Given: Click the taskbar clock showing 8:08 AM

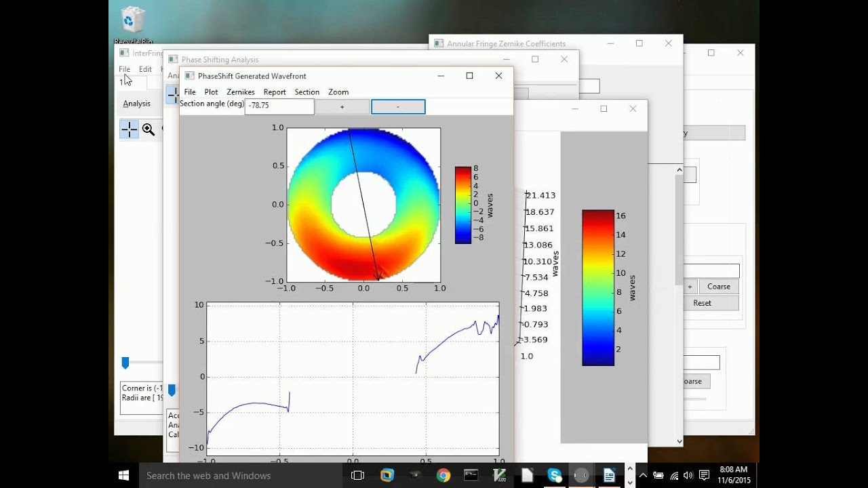Looking at the screenshot, I should pyautogui.click(x=735, y=475).
